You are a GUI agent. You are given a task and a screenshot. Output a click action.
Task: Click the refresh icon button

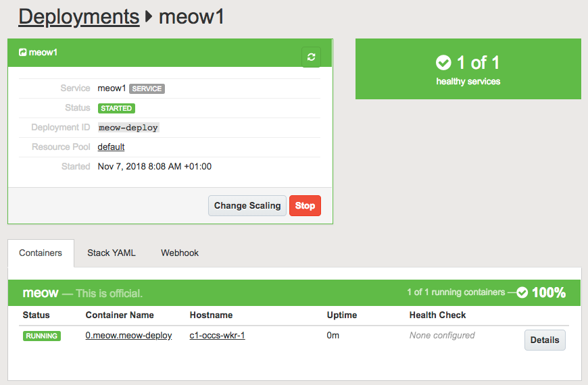[311, 57]
